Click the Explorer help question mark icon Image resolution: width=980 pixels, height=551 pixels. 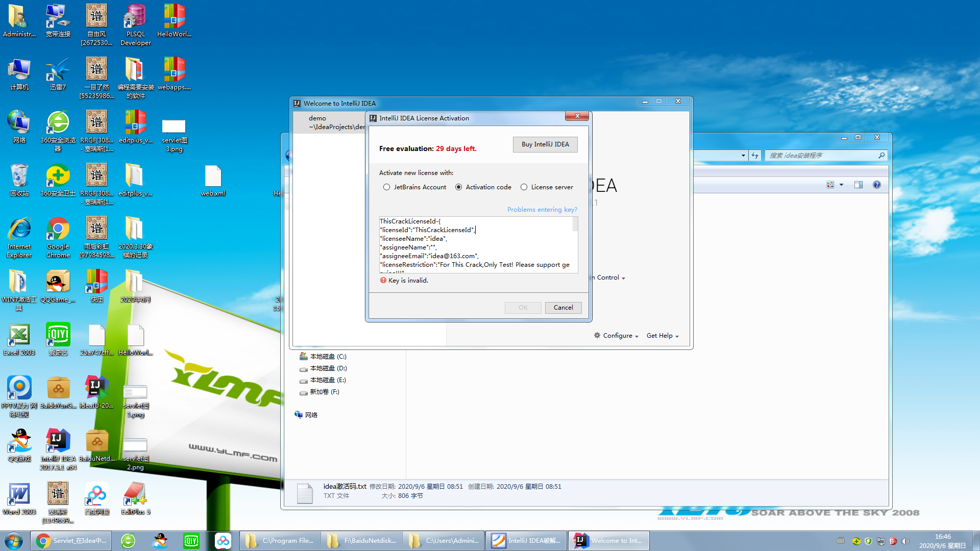[x=877, y=185]
